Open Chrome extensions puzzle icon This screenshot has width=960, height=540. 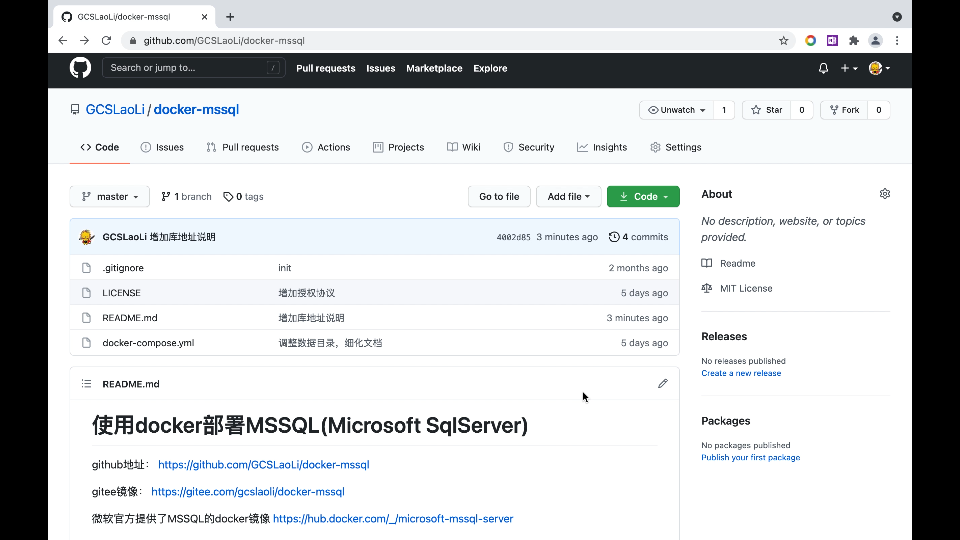[853, 40]
